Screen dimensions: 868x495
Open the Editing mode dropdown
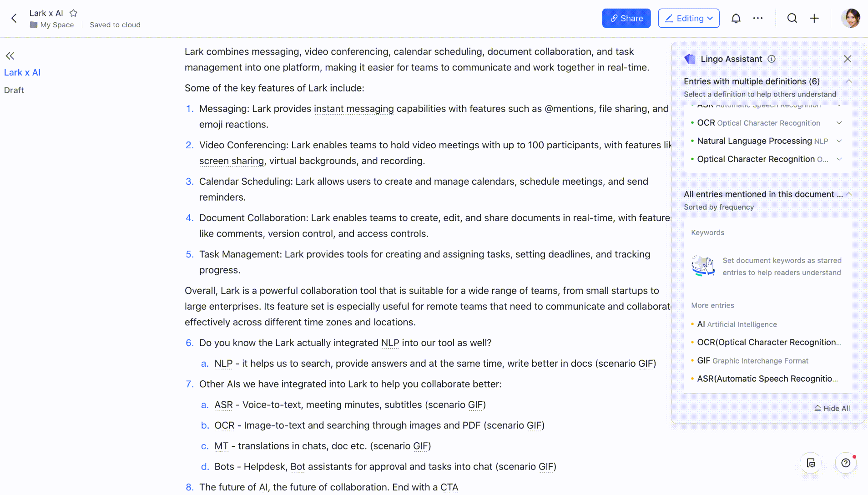(x=688, y=18)
